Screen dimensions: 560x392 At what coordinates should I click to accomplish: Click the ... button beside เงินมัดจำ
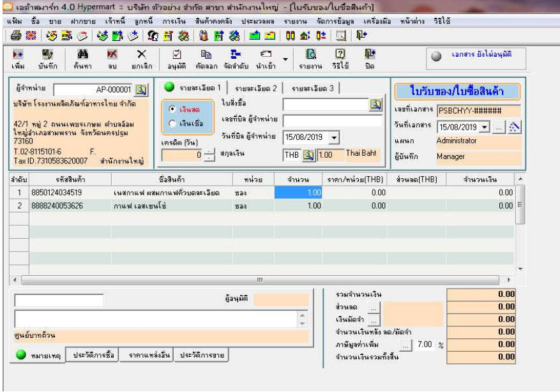[374, 320]
